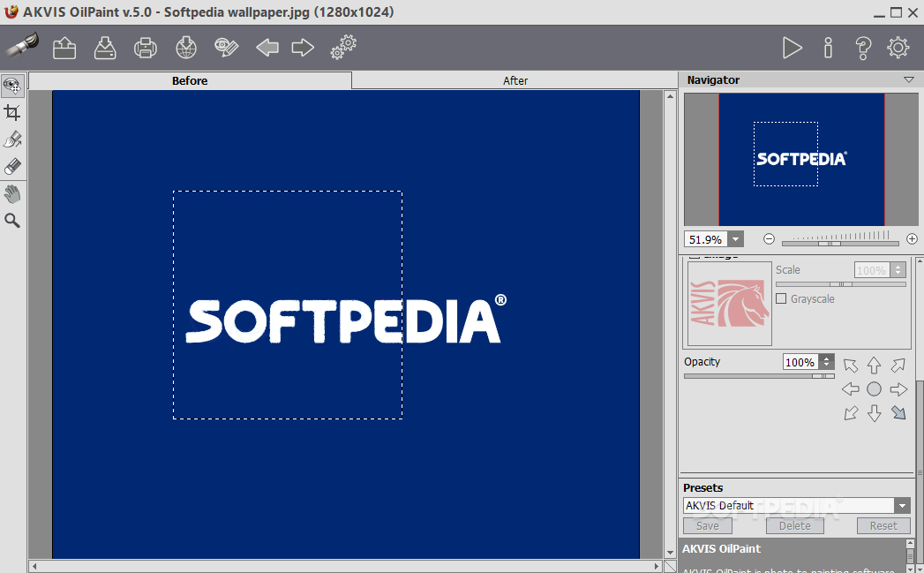Open batch processing gears icon
The height and width of the screenshot is (573, 924).
pos(343,47)
